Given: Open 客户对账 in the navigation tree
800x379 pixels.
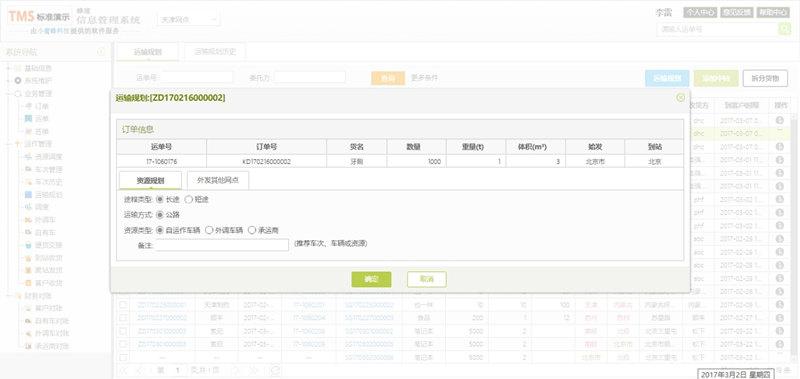Looking at the screenshot, I should 48,308.
